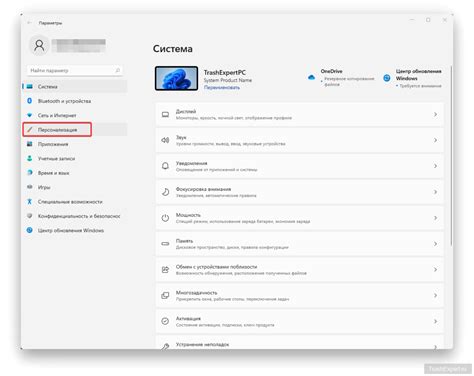Select Сеть и Интернет Wi-Fi icon
The width and height of the screenshot is (474, 376).
pyautogui.click(x=30, y=115)
